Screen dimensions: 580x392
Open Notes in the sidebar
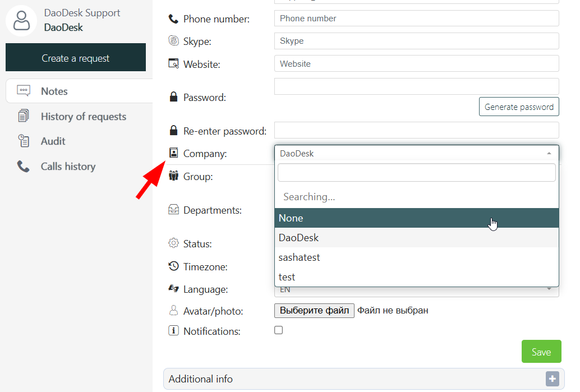click(x=79, y=91)
